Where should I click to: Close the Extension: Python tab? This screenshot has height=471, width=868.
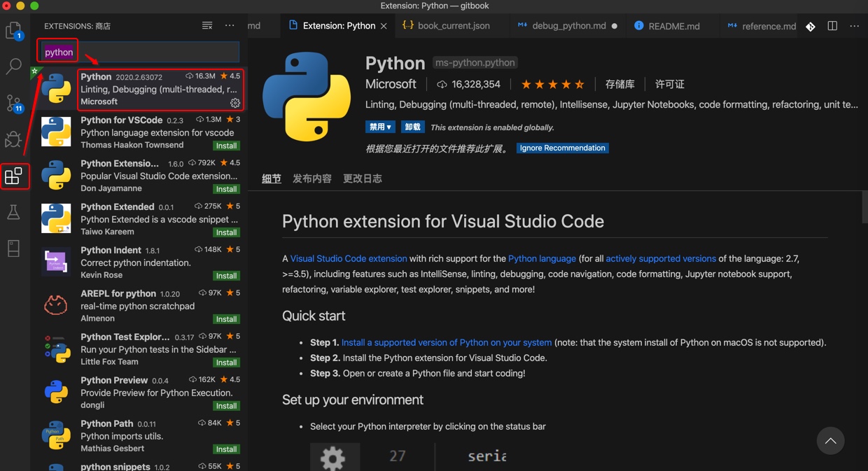point(384,26)
